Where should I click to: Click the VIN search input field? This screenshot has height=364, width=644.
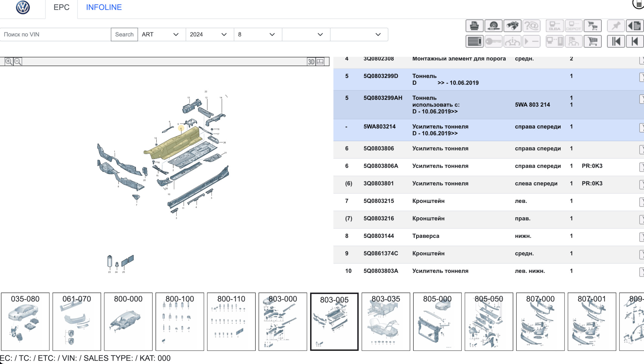(x=56, y=35)
